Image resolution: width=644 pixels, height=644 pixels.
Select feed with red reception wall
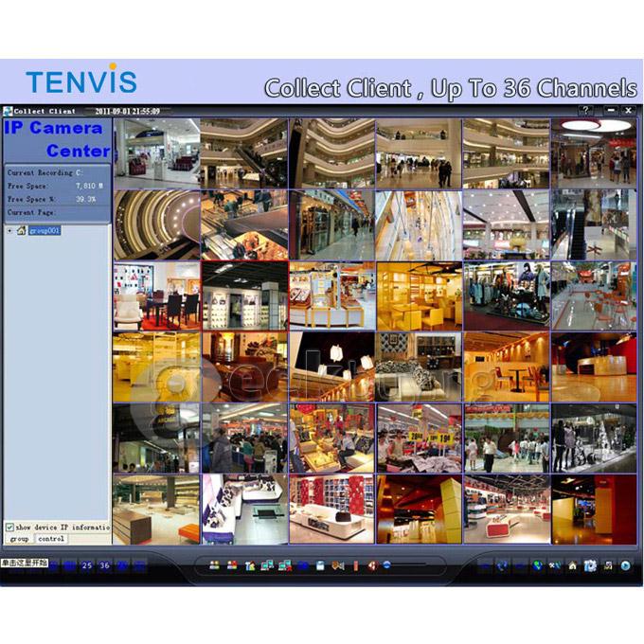(x=594, y=367)
